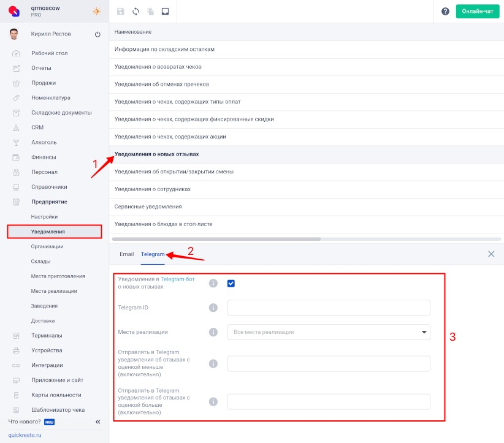The width and height of the screenshot is (504, 443).
Task: Select row Уведомления о возвратах чеков
Action: tap(307, 67)
